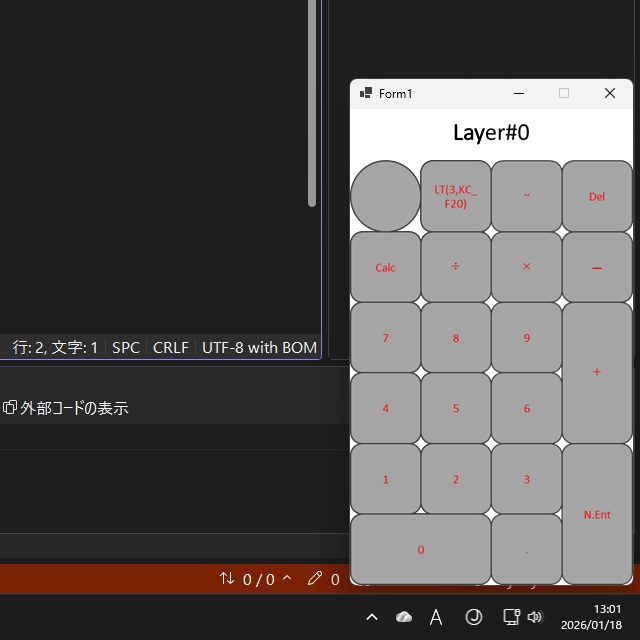Click the CRLF line ending indicator

coord(170,348)
